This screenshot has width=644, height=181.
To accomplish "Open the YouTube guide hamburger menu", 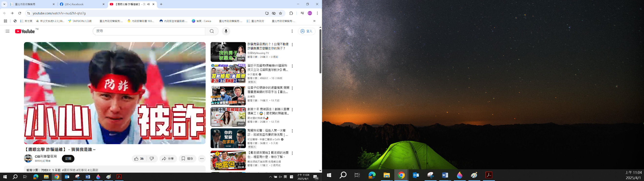I will [8, 31].
